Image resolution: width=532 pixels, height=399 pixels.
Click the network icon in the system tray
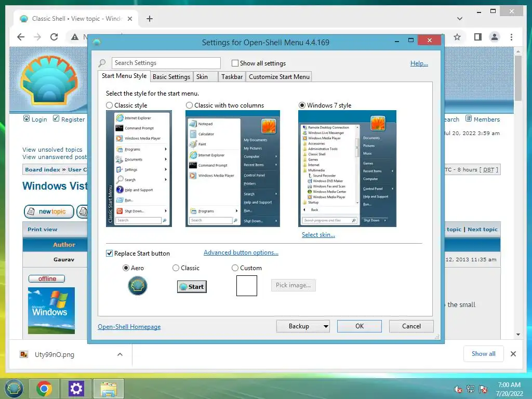tap(471, 389)
